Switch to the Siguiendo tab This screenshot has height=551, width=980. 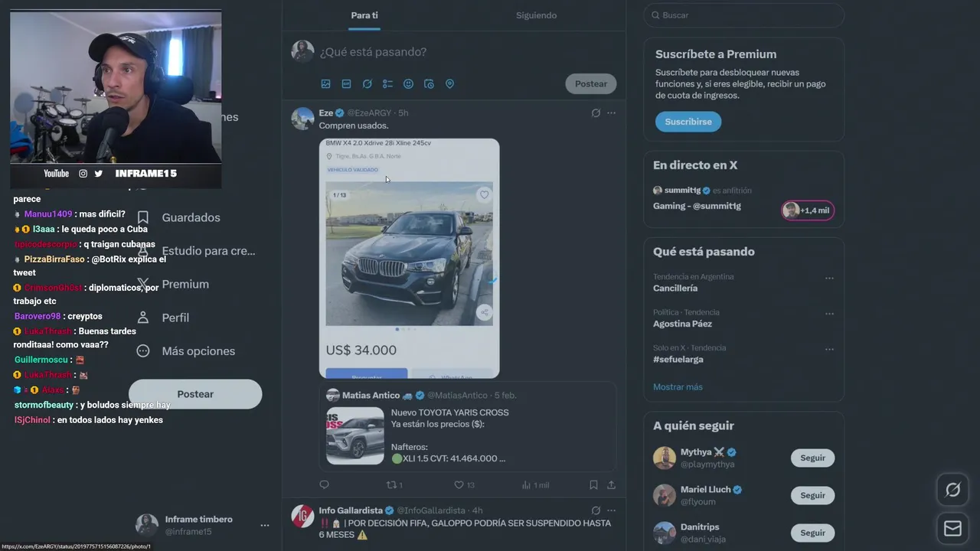pos(536,15)
